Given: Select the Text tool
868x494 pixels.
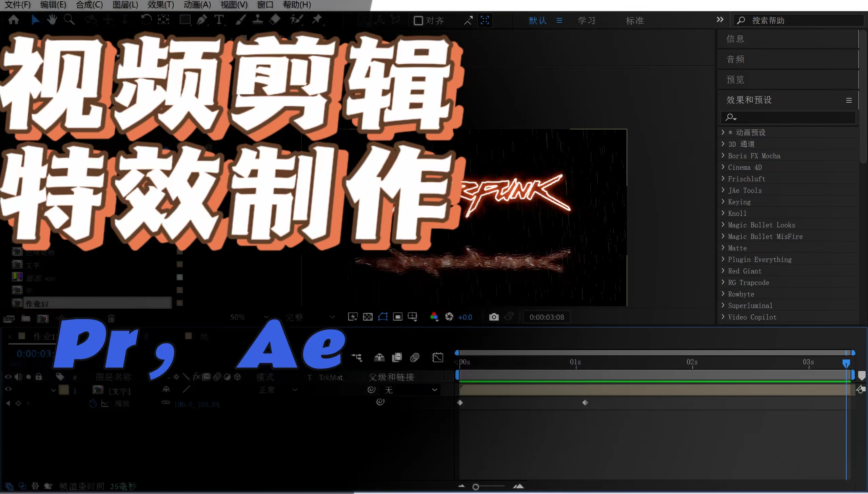Looking at the screenshot, I should pos(219,19).
